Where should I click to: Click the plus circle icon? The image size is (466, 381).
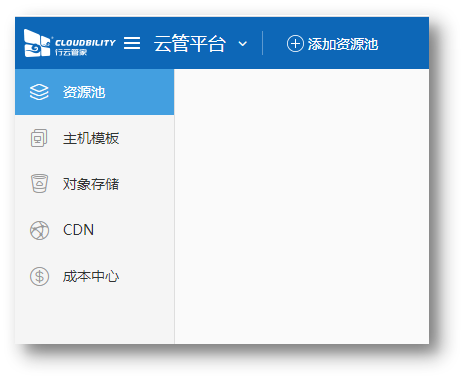[295, 44]
